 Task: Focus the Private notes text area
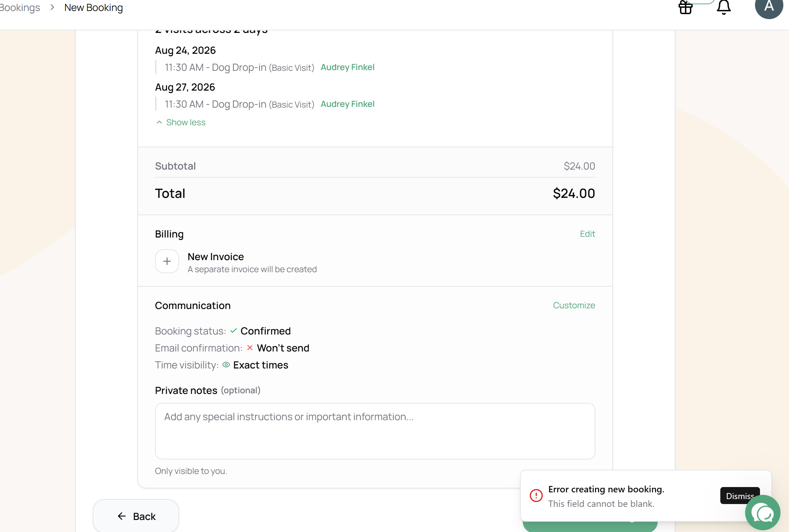(375, 431)
